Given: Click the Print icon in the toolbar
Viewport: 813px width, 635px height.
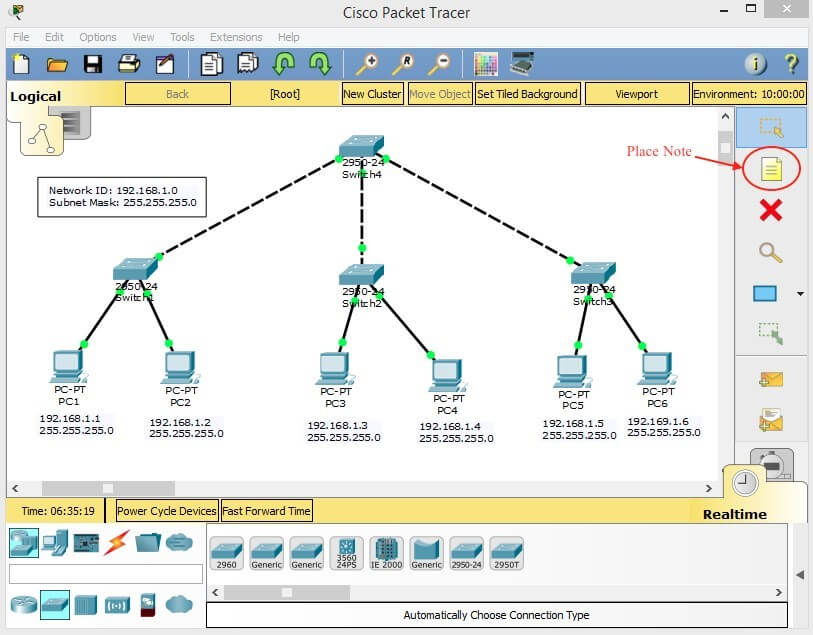Looking at the screenshot, I should point(129,64).
